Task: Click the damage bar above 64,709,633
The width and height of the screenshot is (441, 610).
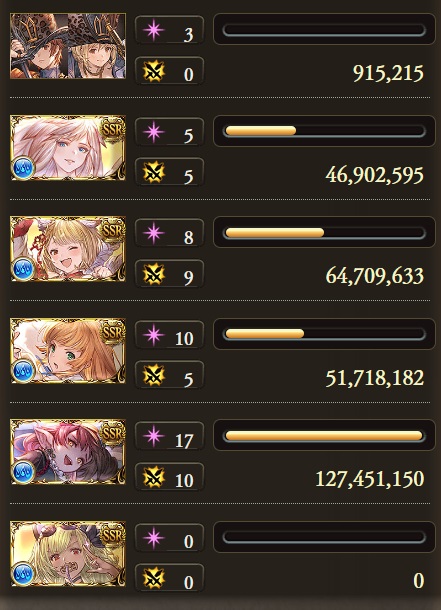Action: click(324, 233)
